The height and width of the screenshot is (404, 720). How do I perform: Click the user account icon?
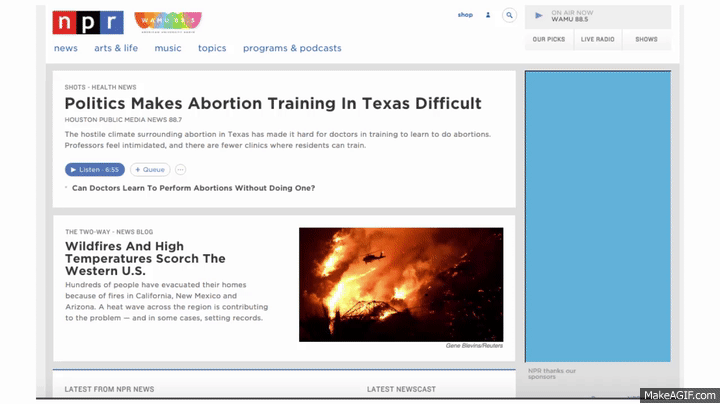pos(488,16)
